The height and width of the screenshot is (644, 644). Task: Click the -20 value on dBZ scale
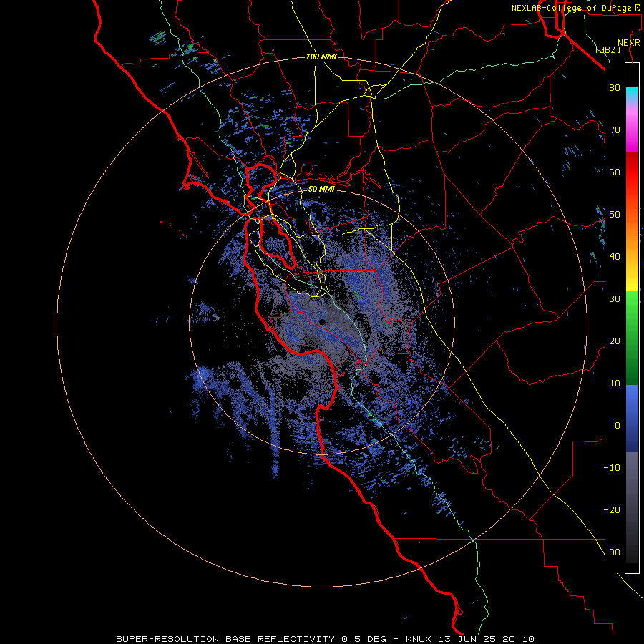pos(612,509)
